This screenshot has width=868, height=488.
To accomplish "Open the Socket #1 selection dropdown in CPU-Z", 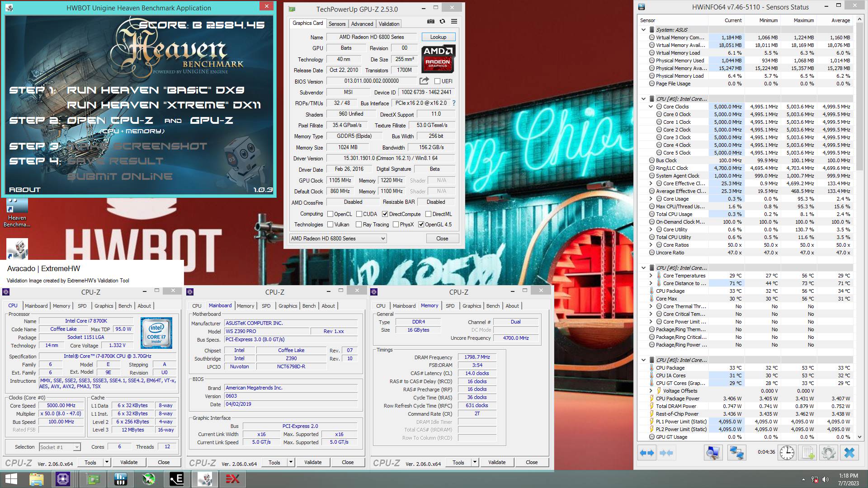I will [60, 447].
